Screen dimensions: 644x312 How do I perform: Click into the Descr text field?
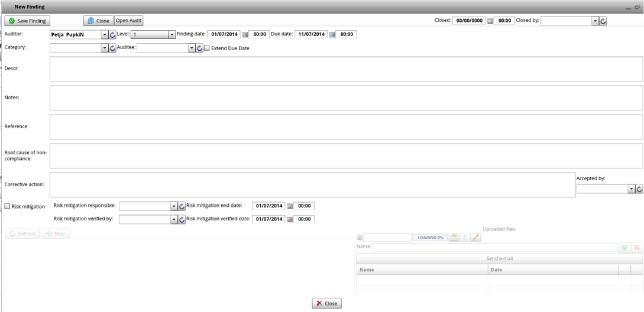tap(346, 69)
